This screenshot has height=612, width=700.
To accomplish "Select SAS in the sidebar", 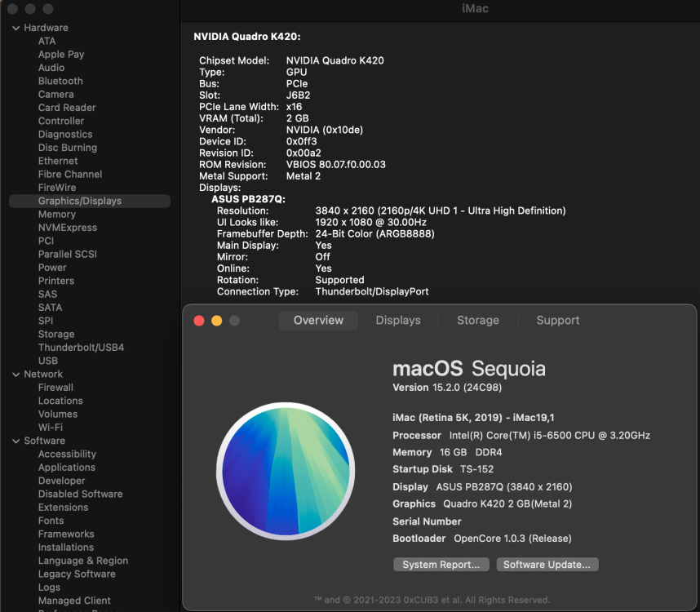I will tap(48, 295).
